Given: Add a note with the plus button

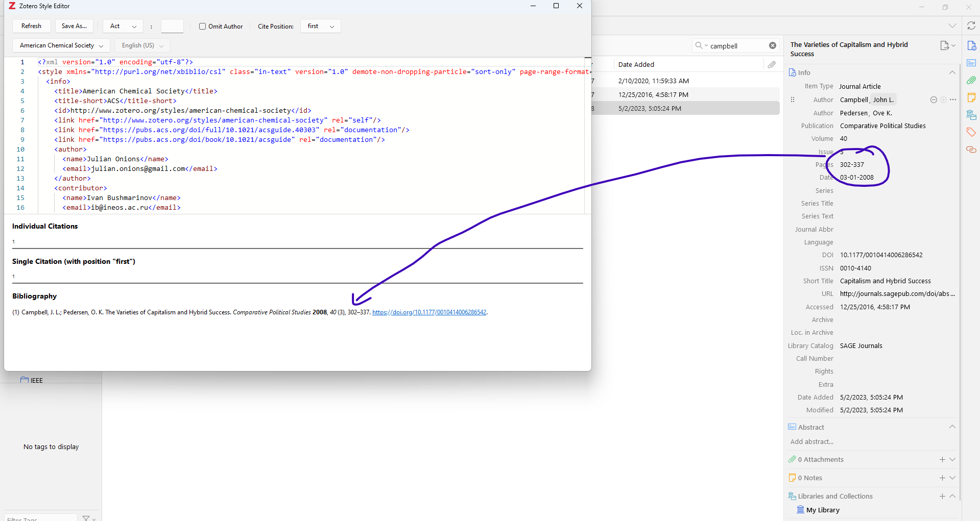Looking at the screenshot, I should tap(942, 478).
